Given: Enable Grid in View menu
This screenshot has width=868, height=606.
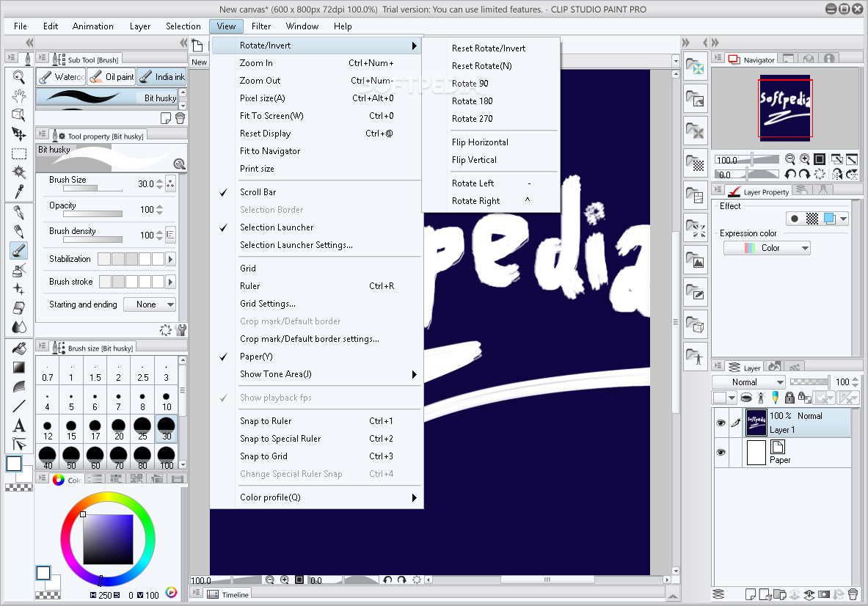Looking at the screenshot, I should [316, 269].
